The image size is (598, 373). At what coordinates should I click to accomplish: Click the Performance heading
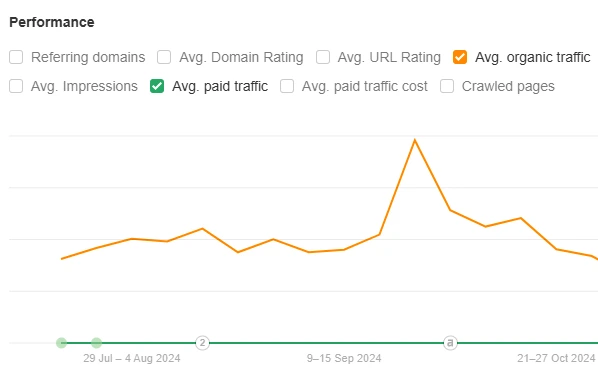click(52, 22)
